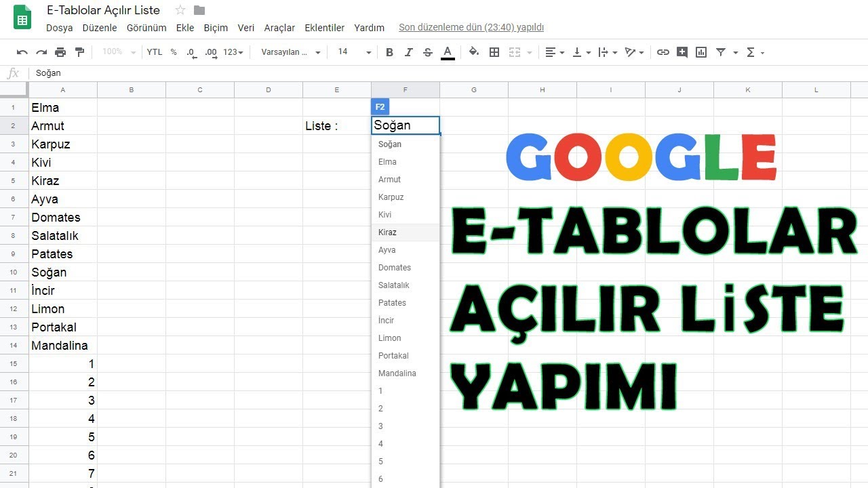This screenshot has height=488, width=868.
Task: Expand the filter views arrow
Action: tap(735, 52)
